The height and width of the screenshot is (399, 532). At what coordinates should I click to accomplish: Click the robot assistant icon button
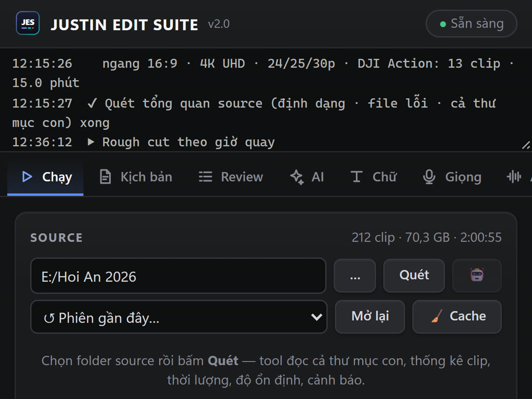click(477, 275)
